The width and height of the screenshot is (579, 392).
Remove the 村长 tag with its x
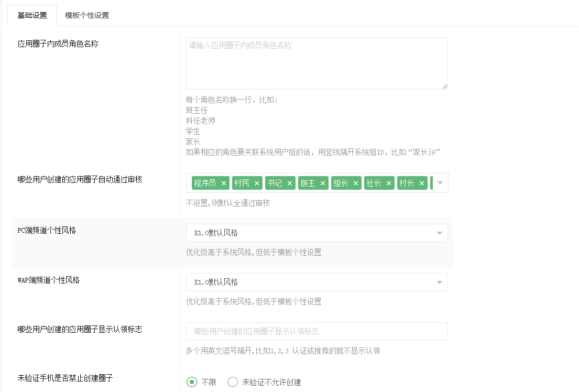point(422,183)
